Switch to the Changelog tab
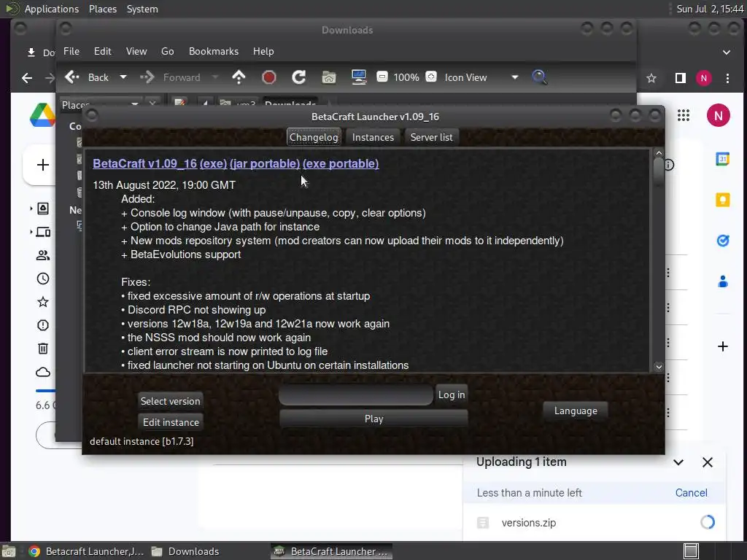747x560 pixels. (314, 137)
